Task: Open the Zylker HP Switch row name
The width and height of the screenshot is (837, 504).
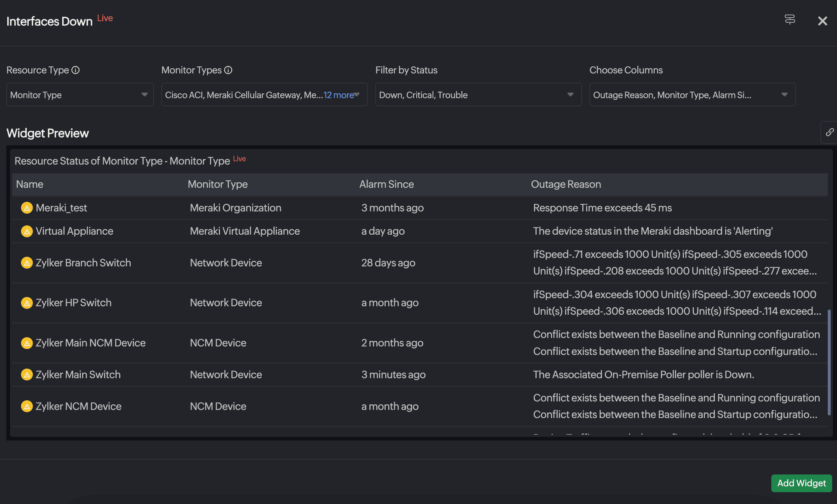Action: 73,303
